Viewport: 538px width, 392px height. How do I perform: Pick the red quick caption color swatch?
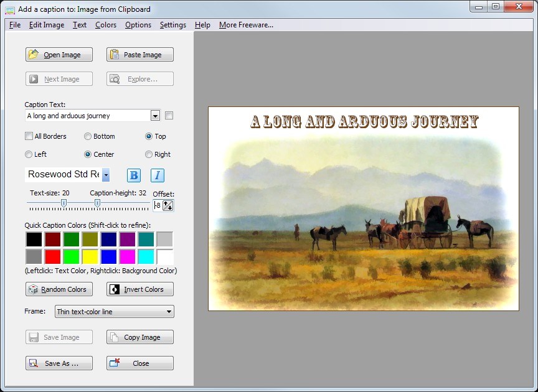[x=53, y=256]
